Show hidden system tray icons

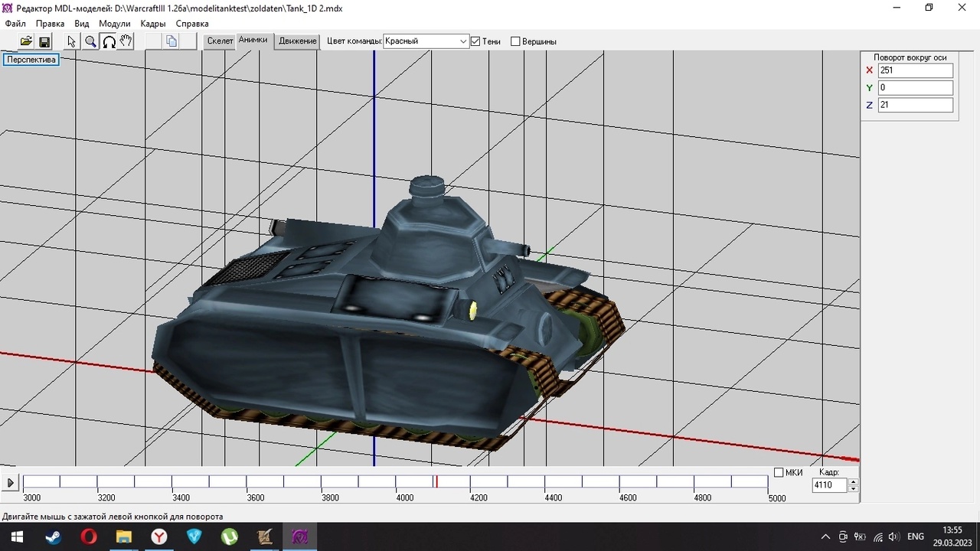825,536
